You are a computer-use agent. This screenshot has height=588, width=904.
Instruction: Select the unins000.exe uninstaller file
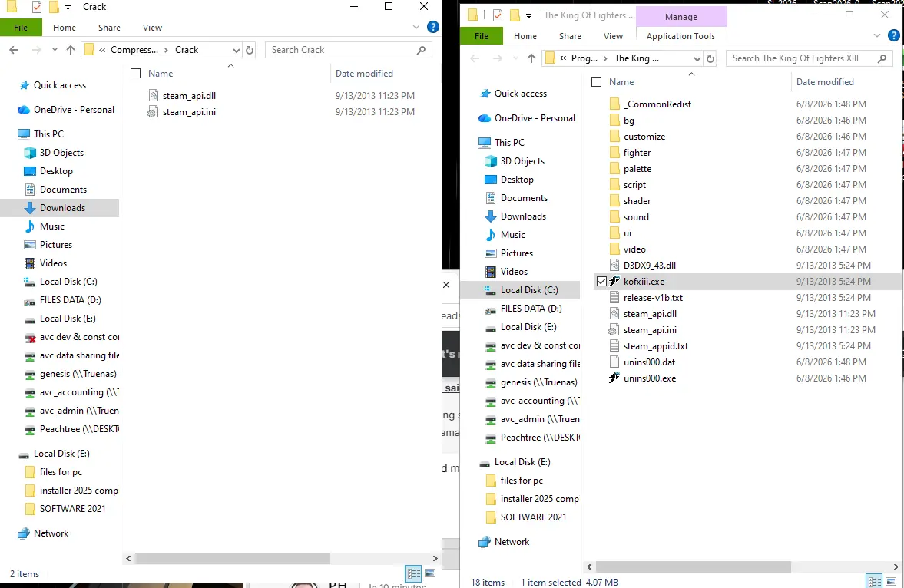649,378
